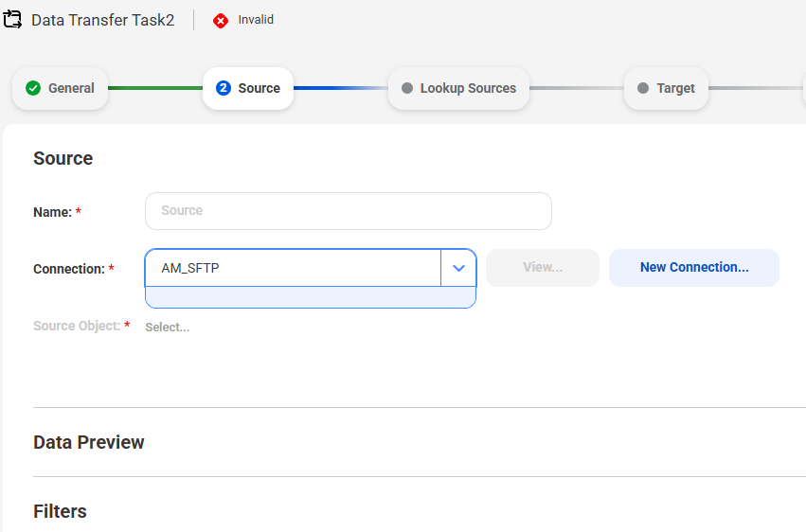Image resolution: width=806 pixels, height=532 pixels.
Task: Click the Name: field label
Action: point(52,212)
